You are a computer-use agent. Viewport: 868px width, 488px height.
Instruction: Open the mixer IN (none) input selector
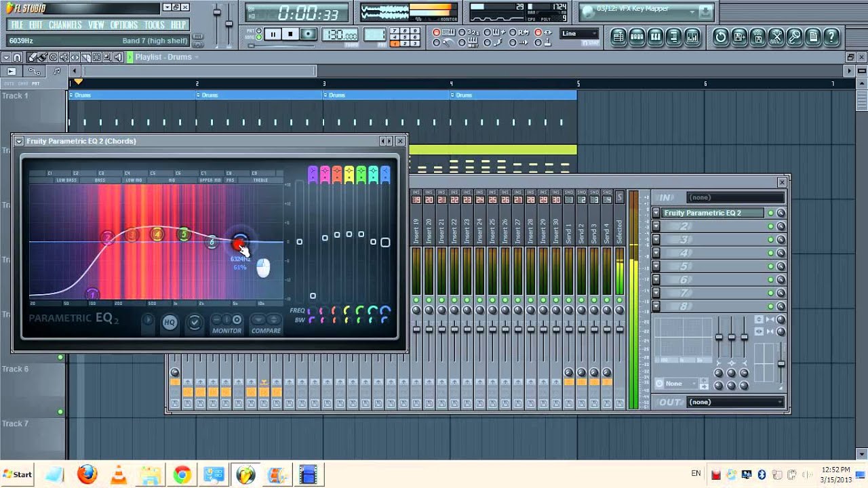pyautogui.click(x=735, y=197)
